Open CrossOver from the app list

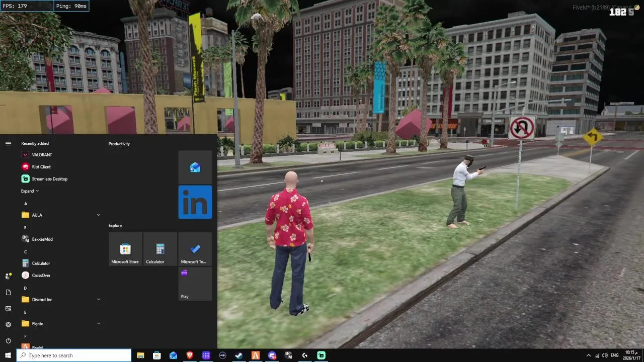pyautogui.click(x=60, y=276)
